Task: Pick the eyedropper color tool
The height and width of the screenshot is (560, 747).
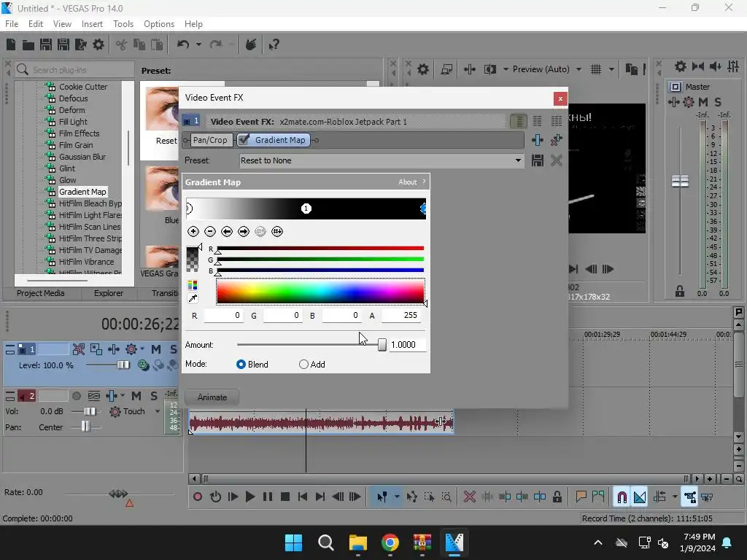Action: point(193,298)
